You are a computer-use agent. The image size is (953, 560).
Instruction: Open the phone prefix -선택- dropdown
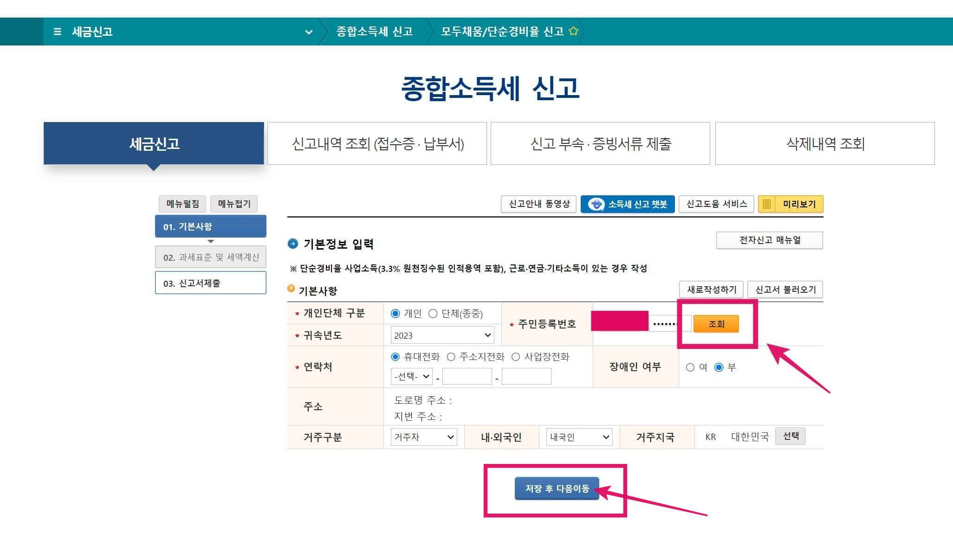pos(410,376)
